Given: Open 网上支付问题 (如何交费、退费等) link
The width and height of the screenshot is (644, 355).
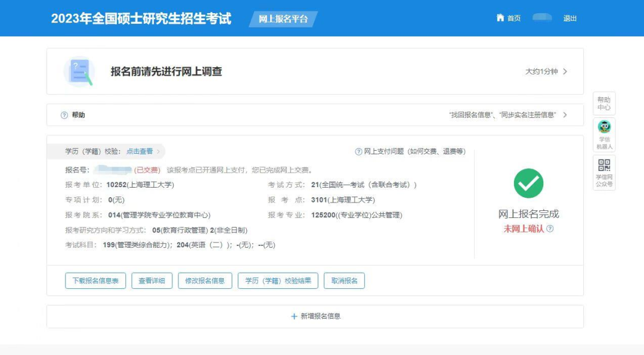Looking at the screenshot, I should pos(415,151).
